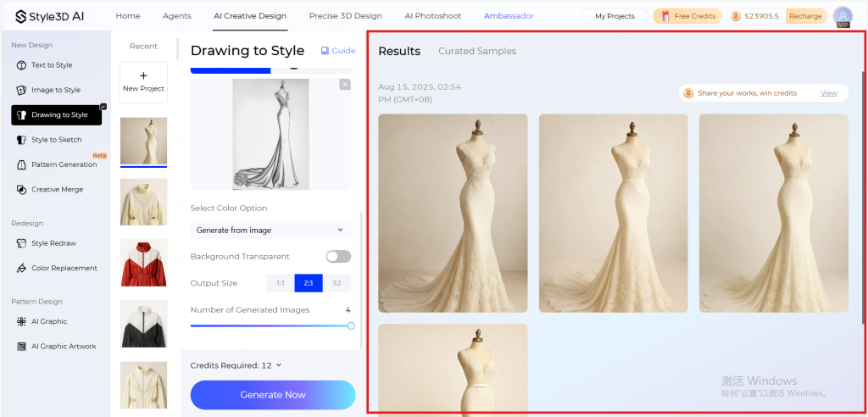Go to Home tab
The height and width of the screenshot is (417, 868).
[x=128, y=16]
